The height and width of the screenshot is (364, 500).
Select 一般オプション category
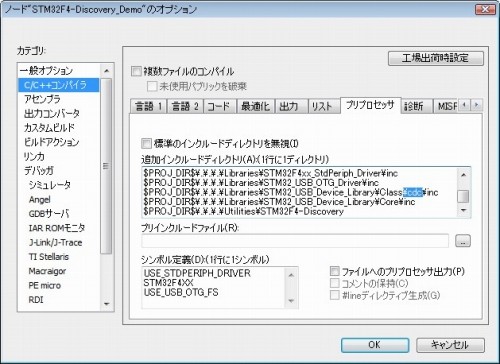46,71
